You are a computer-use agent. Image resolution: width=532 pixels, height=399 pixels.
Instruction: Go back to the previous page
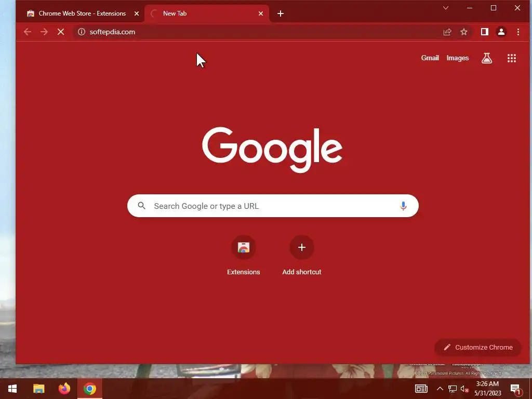pyautogui.click(x=28, y=32)
